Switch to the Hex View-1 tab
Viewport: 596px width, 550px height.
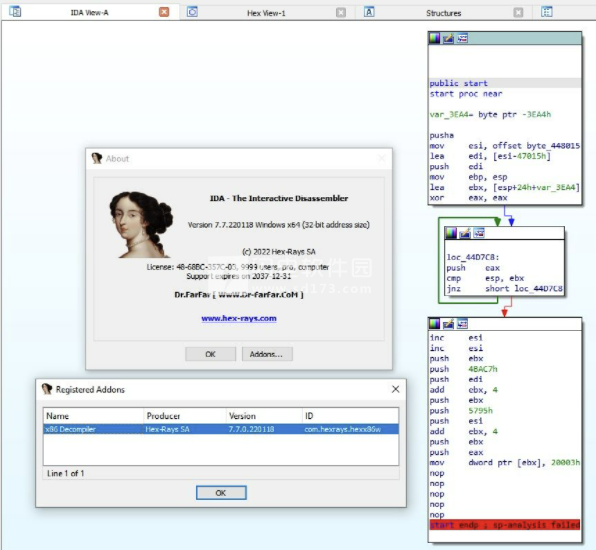tap(266, 13)
